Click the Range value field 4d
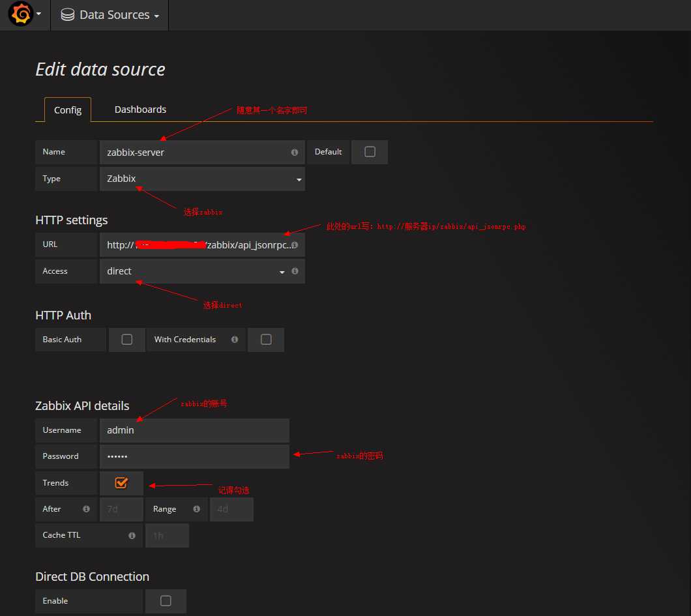The image size is (691, 616). click(231, 509)
